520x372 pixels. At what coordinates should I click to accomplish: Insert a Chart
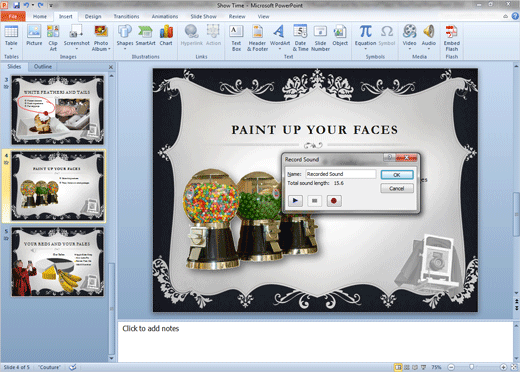tap(166, 35)
